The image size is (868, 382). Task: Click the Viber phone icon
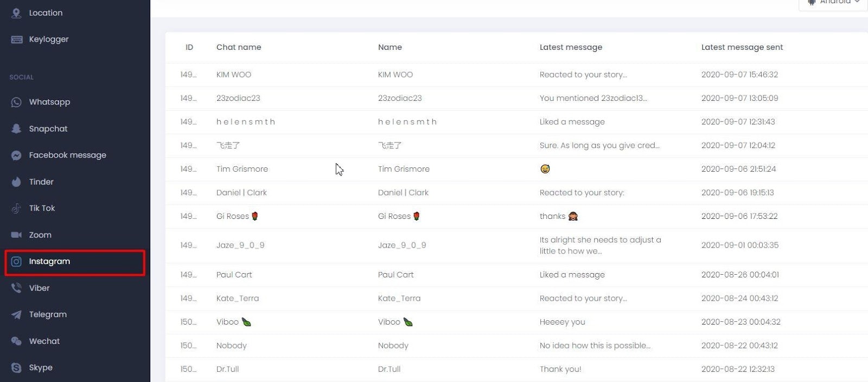tap(16, 288)
